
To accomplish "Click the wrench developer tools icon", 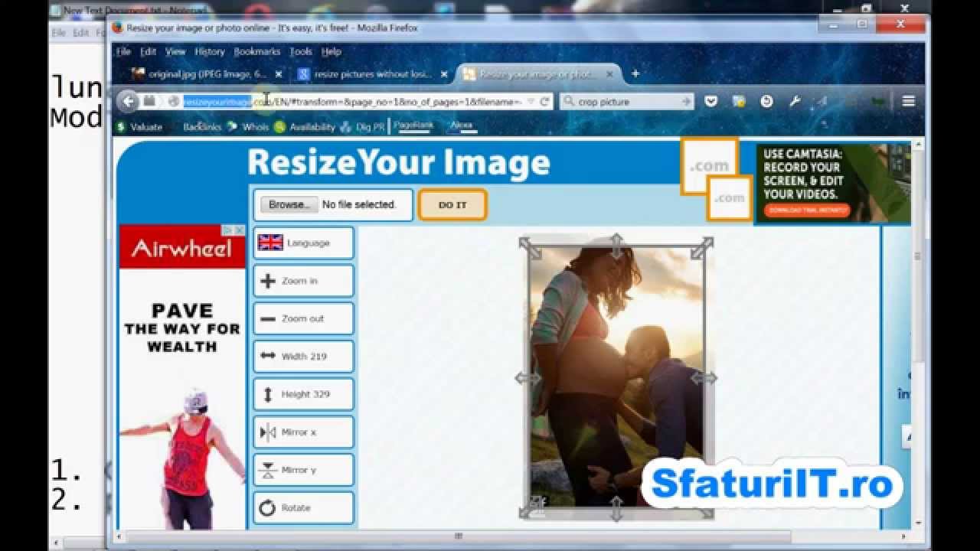I will click(x=794, y=101).
